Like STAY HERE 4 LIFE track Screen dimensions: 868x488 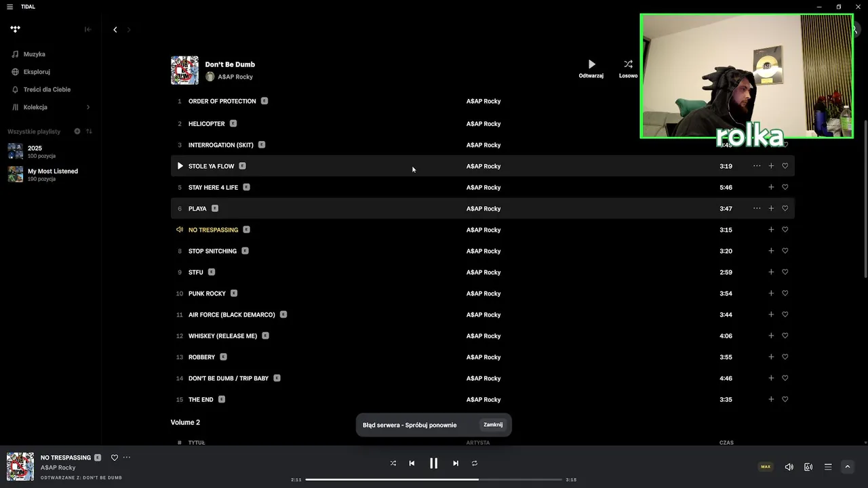point(785,187)
